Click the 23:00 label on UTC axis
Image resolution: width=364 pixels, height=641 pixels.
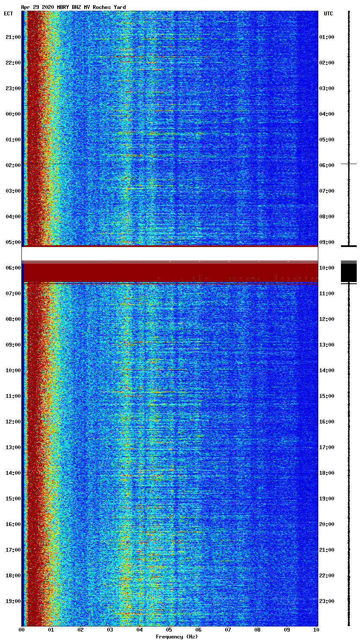tap(327, 601)
